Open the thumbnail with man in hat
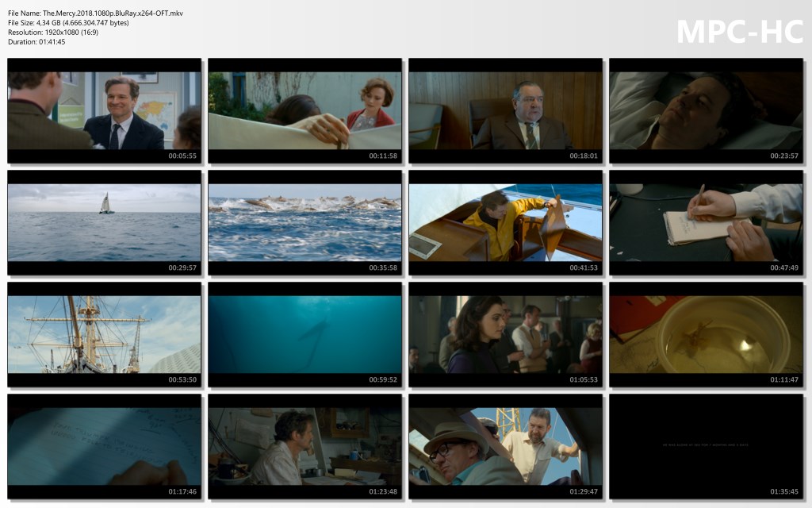Screen dimensions: 812x508 coord(505,446)
